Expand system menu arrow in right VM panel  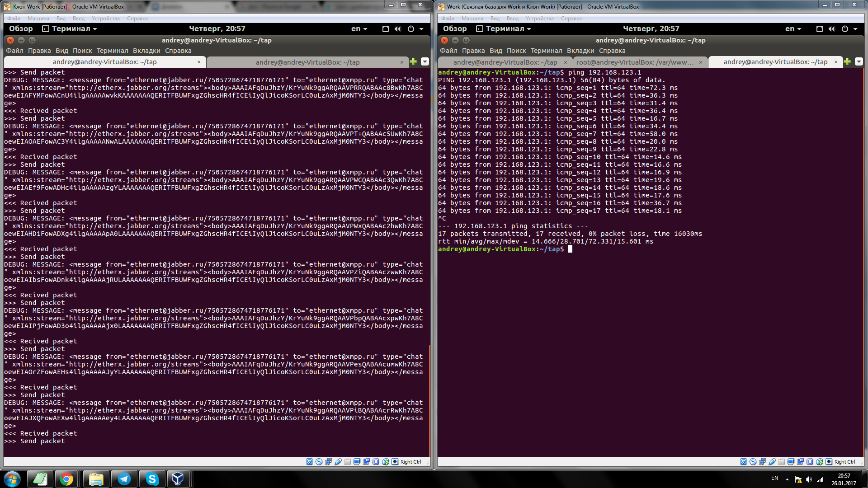[x=855, y=29]
